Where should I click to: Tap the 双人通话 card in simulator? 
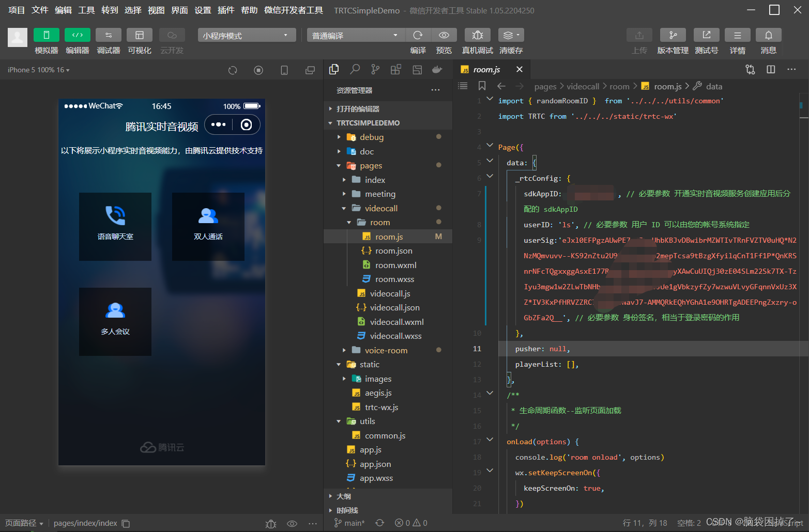click(x=208, y=226)
